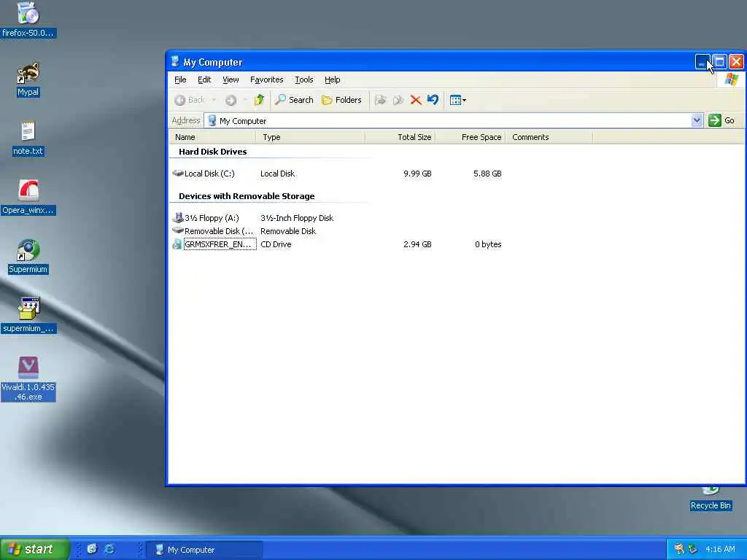Sort by Name column header
747x560 pixels.
(x=212, y=137)
